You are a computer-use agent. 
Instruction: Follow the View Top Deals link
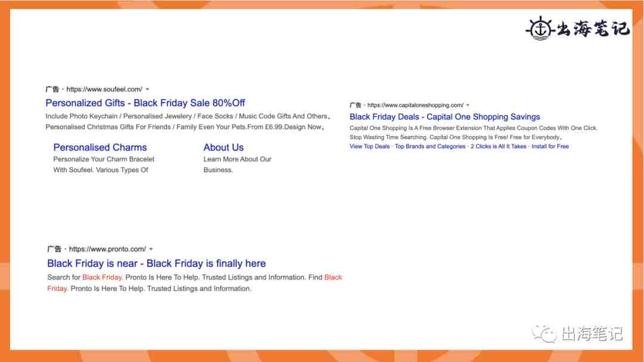click(369, 146)
